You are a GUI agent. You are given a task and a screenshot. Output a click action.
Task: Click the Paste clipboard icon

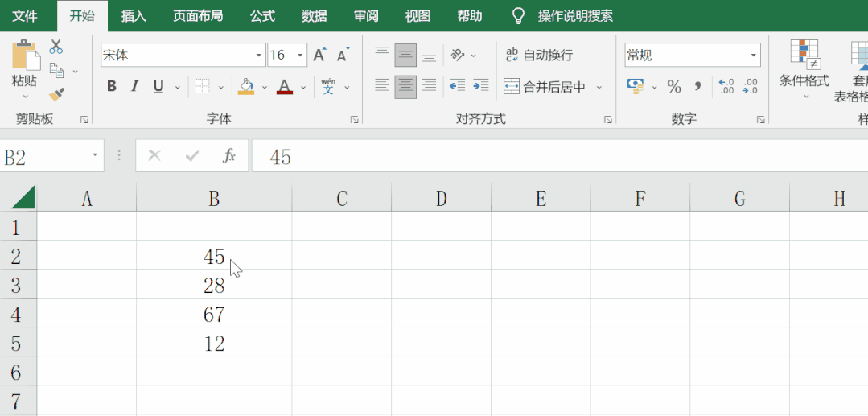pos(26,55)
